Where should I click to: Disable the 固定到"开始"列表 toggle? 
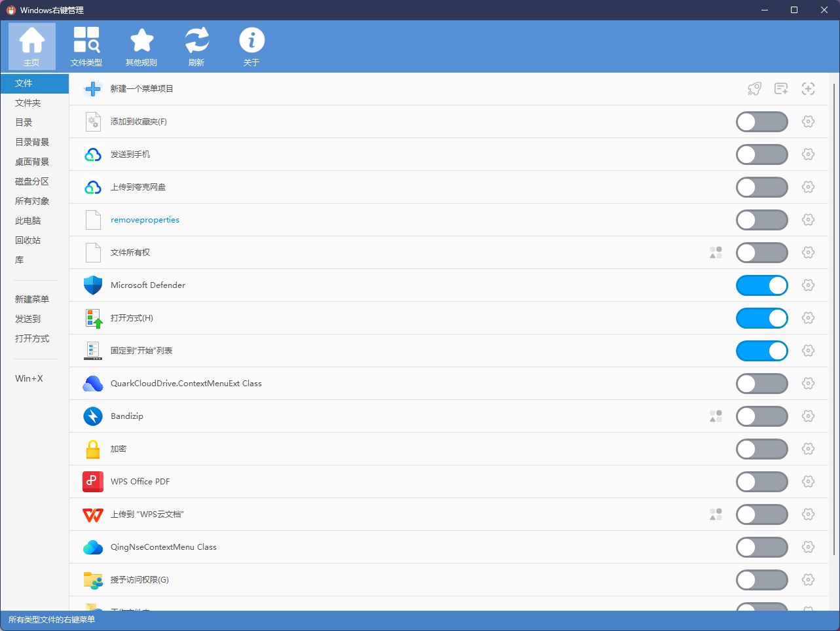(x=762, y=351)
